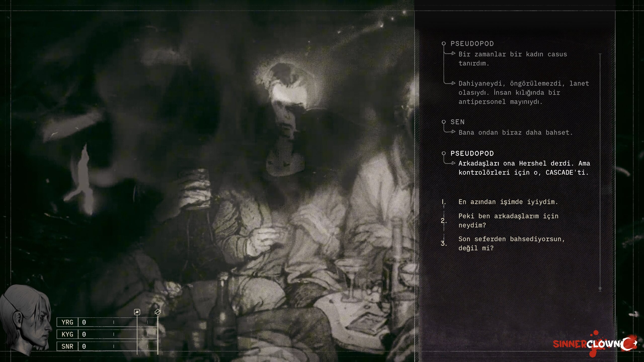Click arrow before 'Bana ondan biraz daha bahset'

(x=453, y=132)
